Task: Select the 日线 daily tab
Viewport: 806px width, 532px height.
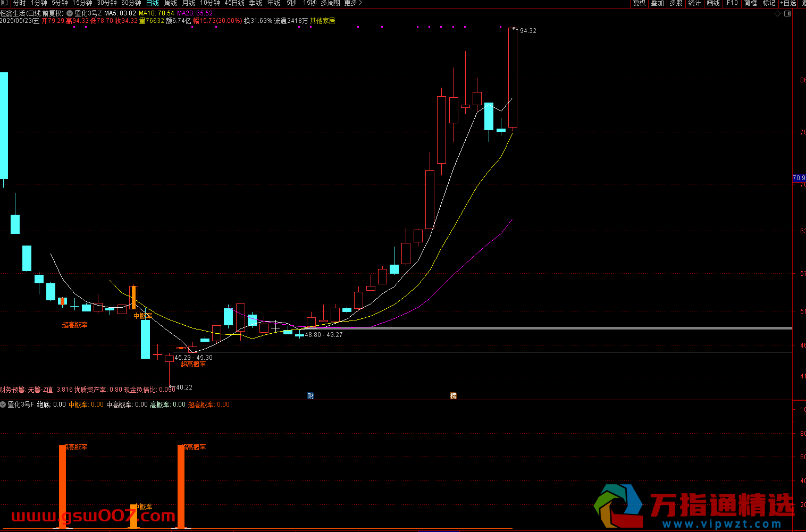Action: (x=153, y=3)
